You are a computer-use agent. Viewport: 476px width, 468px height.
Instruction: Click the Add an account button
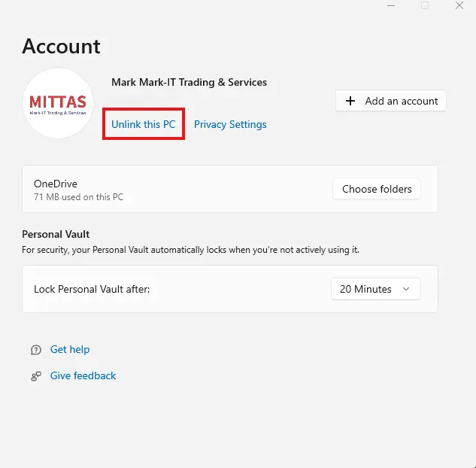pyautogui.click(x=391, y=101)
